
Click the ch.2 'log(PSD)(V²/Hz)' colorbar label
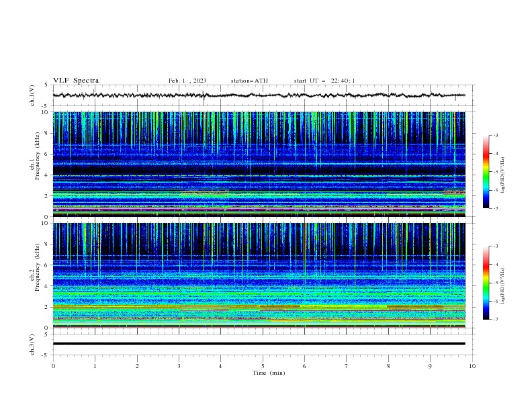pos(502,286)
